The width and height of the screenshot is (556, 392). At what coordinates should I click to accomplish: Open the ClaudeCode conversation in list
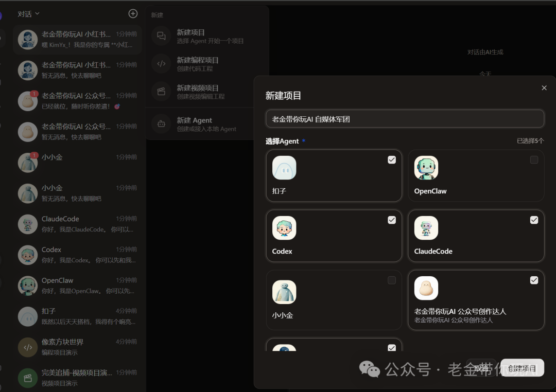click(77, 224)
